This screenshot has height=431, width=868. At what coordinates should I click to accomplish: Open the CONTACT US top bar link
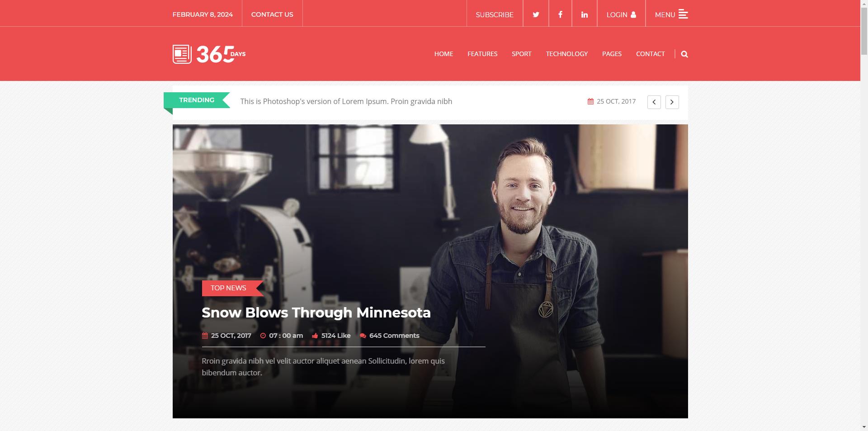coord(272,14)
